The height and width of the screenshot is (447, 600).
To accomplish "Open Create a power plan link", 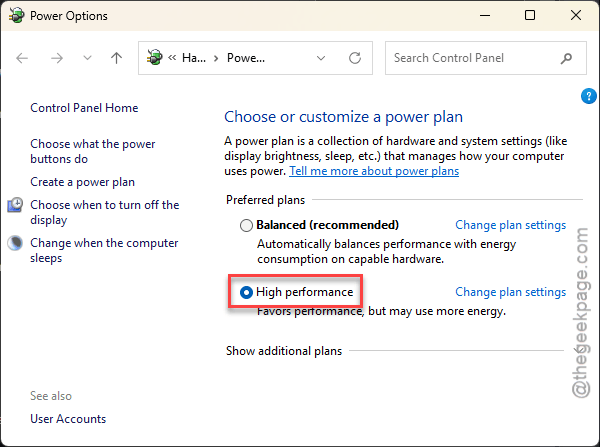I will pyautogui.click(x=83, y=182).
